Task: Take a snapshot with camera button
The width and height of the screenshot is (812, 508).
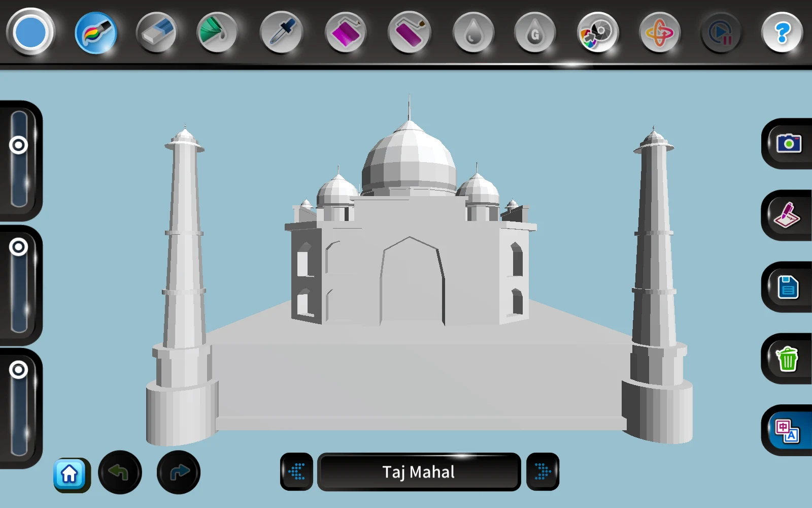Action: tap(788, 144)
